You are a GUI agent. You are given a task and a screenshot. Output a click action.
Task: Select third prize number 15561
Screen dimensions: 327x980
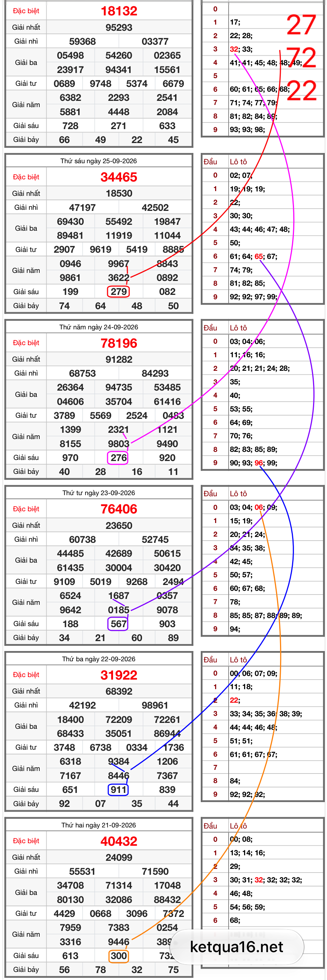tap(167, 70)
